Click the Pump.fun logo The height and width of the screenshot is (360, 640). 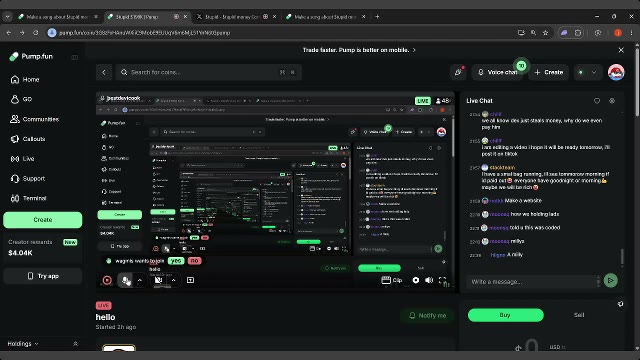tap(31, 56)
